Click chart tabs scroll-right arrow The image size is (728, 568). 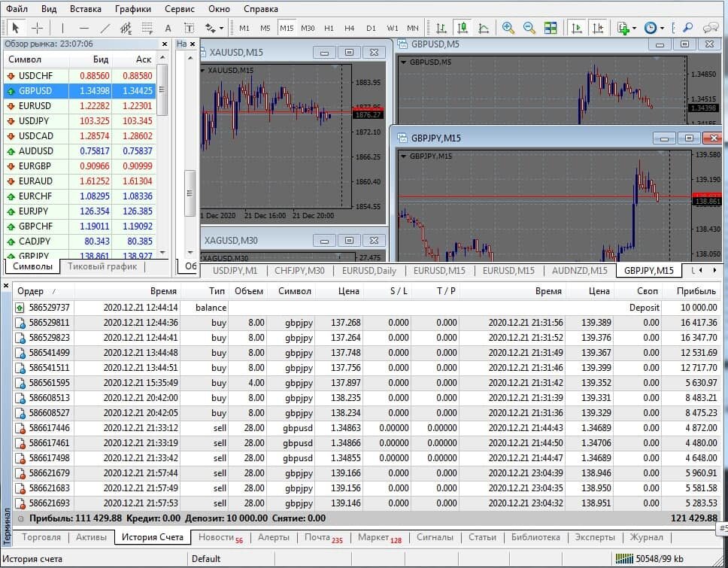(x=715, y=270)
